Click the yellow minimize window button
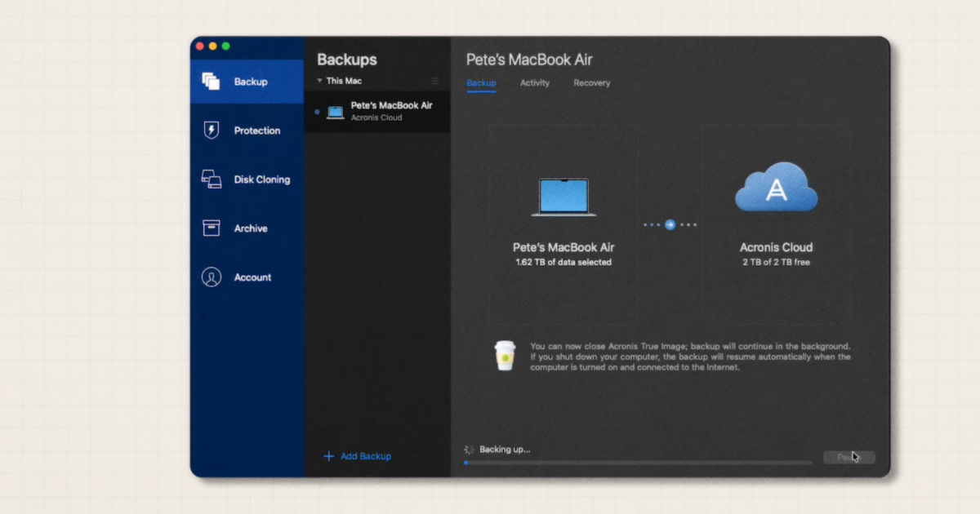The width and height of the screenshot is (980, 514). [213, 46]
